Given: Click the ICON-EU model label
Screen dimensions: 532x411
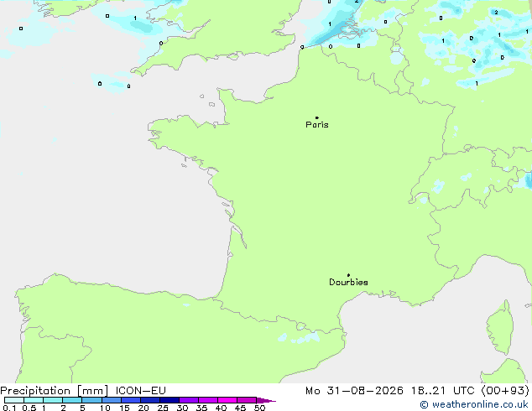Looking at the screenshot, I should [x=140, y=391].
